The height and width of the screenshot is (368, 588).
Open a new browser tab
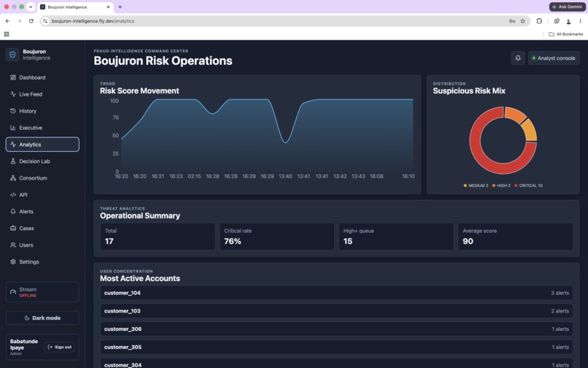tap(120, 7)
